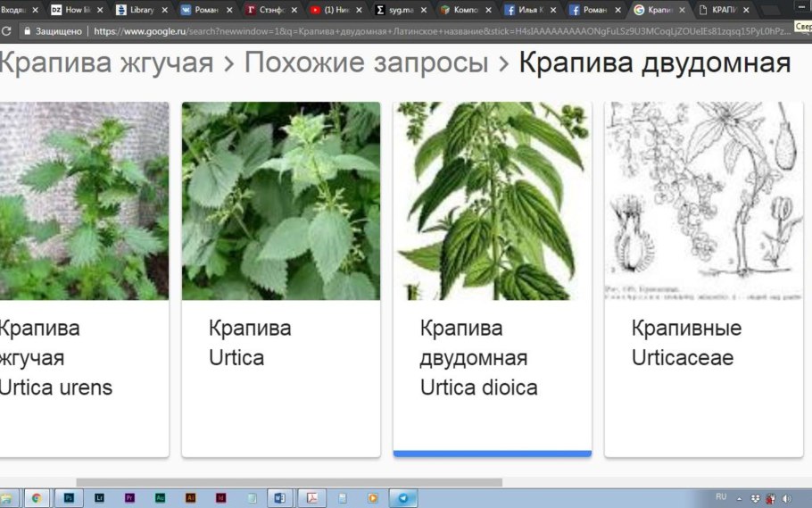Open Telegram from the taskbar
The width and height of the screenshot is (812, 508).
coord(403,498)
